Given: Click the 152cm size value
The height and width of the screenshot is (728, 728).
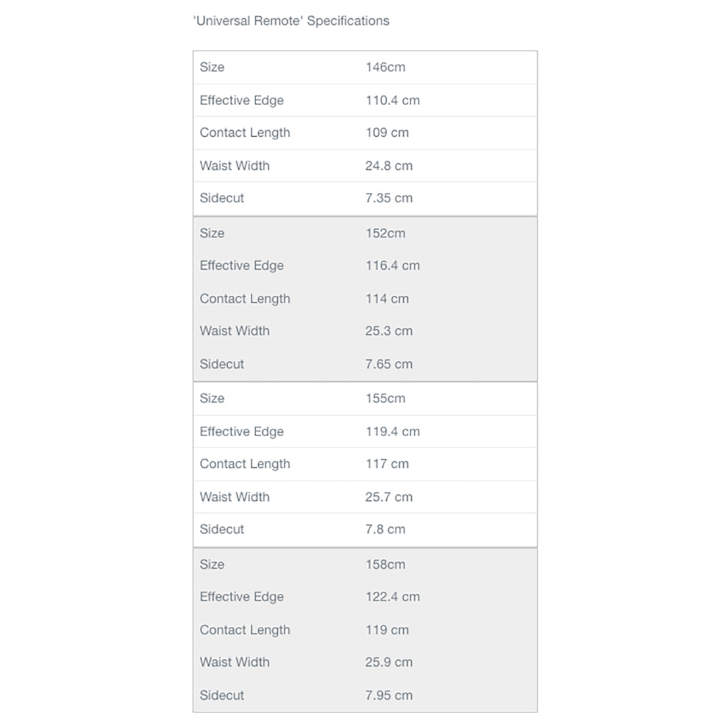Looking at the screenshot, I should coord(386,233).
